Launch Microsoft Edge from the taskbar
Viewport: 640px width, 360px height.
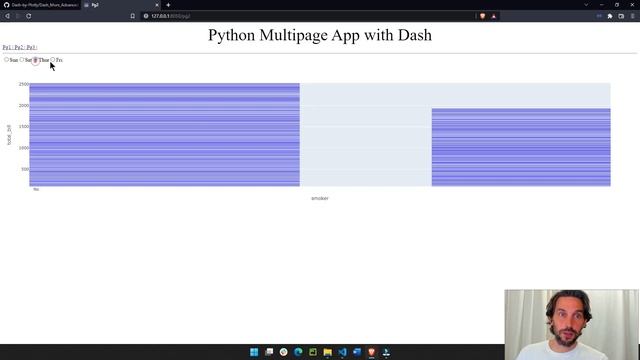tap(298, 352)
